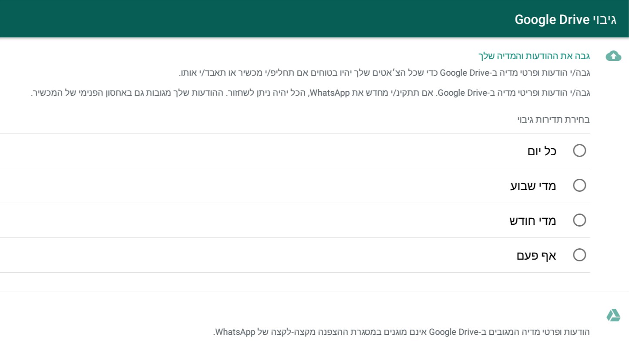Click the paragraph about reinstalling WhatsApp
The width and height of the screenshot is (629, 364).
310,93
